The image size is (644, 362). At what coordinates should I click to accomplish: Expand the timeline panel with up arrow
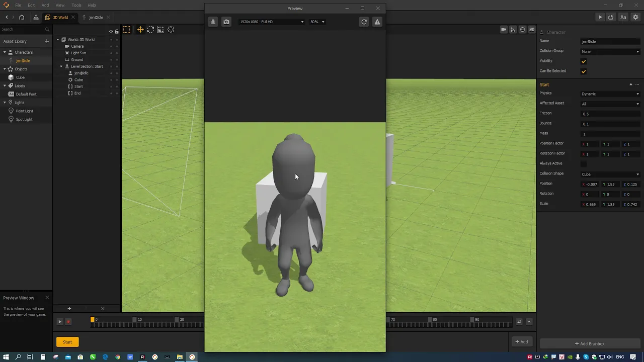(x=529, y=322)
